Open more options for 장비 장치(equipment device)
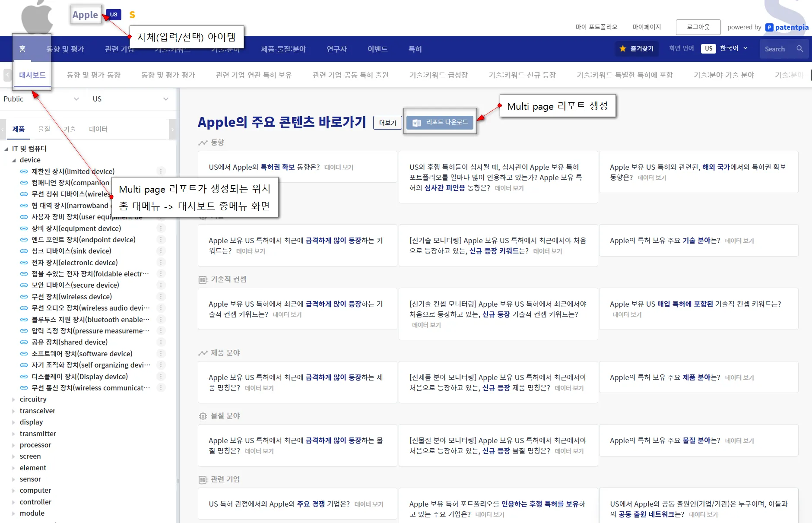812x523 pixels. coord(161,228)
